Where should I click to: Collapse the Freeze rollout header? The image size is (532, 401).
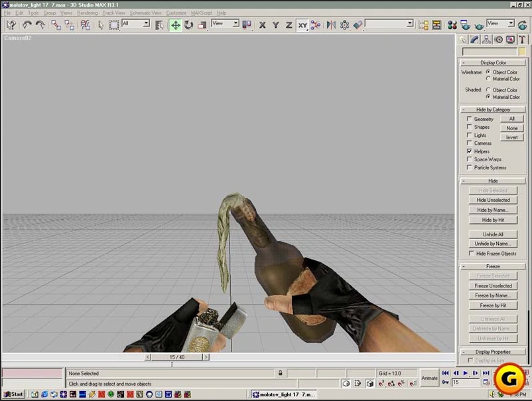(x=493, y=266)
